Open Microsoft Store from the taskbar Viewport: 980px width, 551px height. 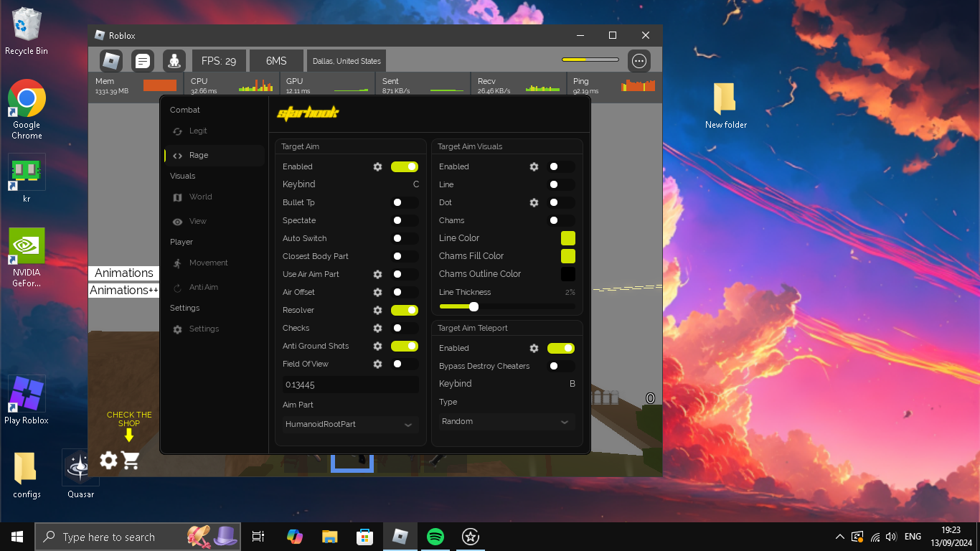click(364, 537)
